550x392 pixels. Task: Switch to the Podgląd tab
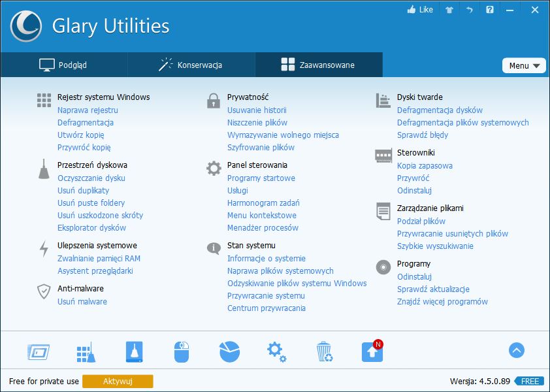(x=64, y=65)
